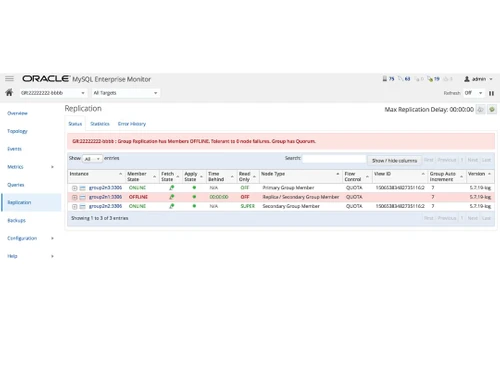Click the server icon for group2n2:3306
The image size is (500, 375).
coord(83,206)
